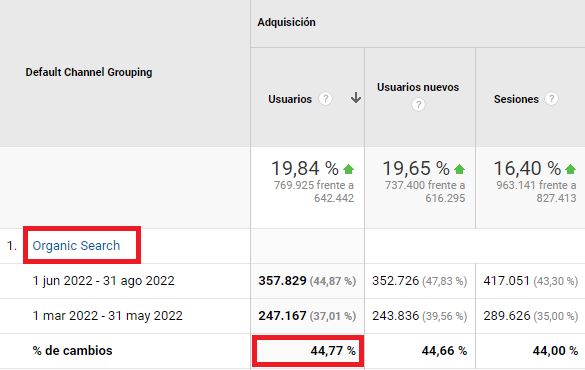This screenshot has height=370, width=585.
Task: Sort by Usuarios column header
Action: (x=290, y=99)
